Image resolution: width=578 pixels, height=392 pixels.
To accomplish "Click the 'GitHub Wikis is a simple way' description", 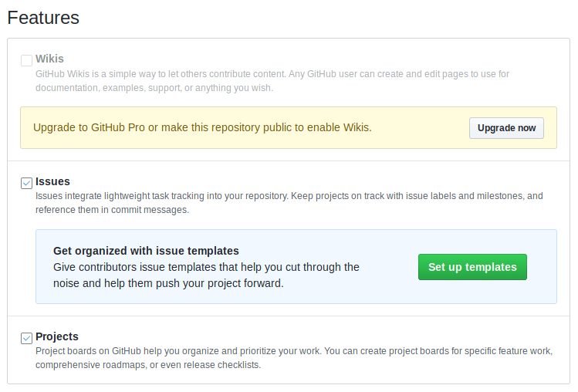I will [x=272, y=81].
